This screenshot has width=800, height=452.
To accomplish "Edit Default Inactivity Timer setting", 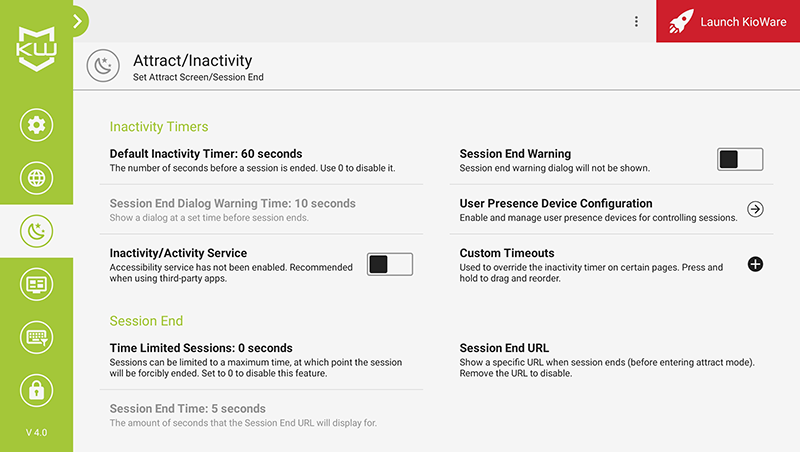I will pyautogui.click(x=261, y=160).
